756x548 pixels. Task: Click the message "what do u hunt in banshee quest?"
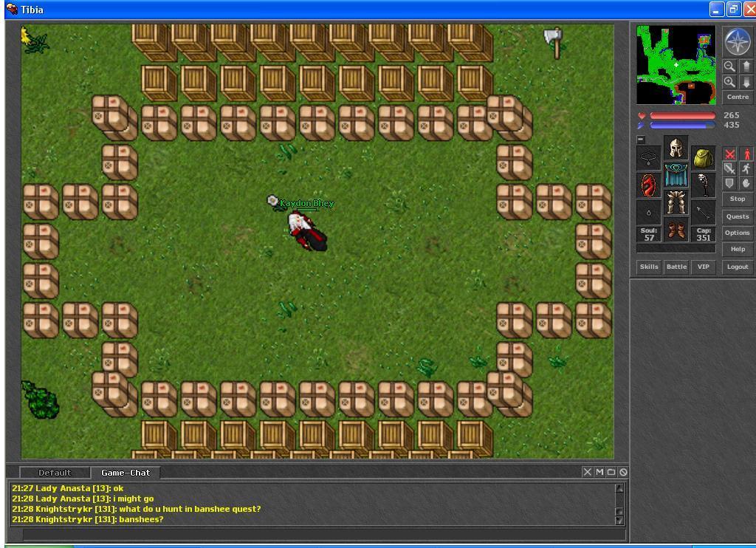pos(190,509)
